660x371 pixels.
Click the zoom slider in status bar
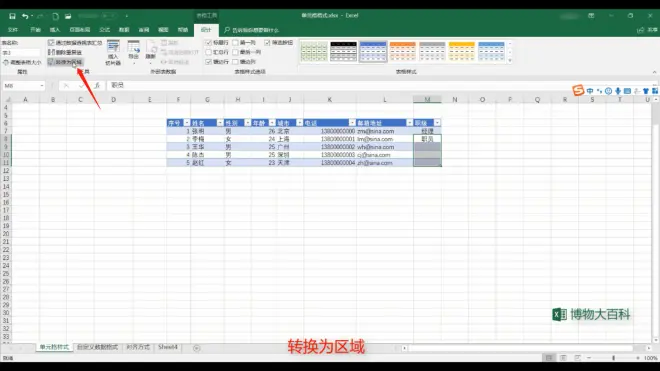click(614, 358)
